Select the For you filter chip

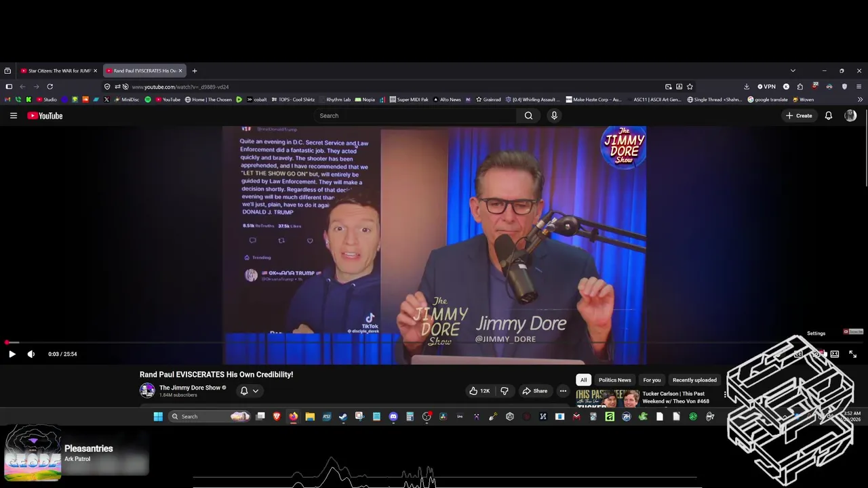click(x=652, y=380)
